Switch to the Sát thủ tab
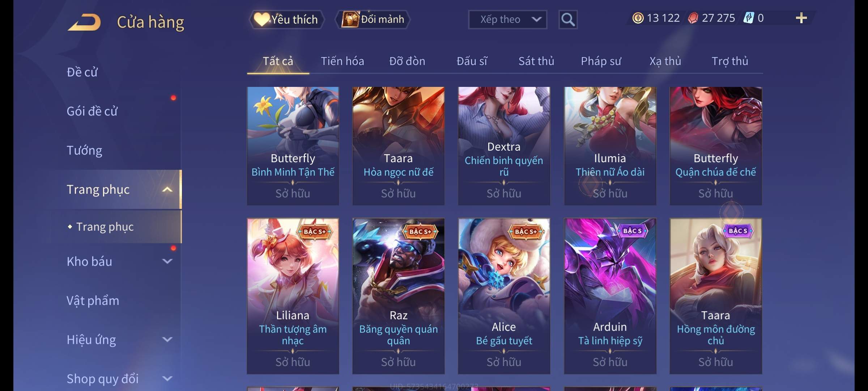 536,61
